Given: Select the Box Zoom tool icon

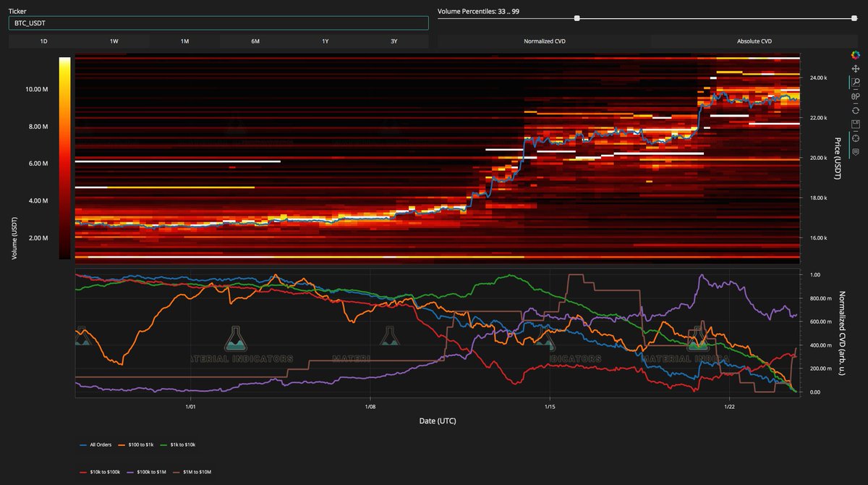Looking at the screenshot, I should click(x=856, y=81).
